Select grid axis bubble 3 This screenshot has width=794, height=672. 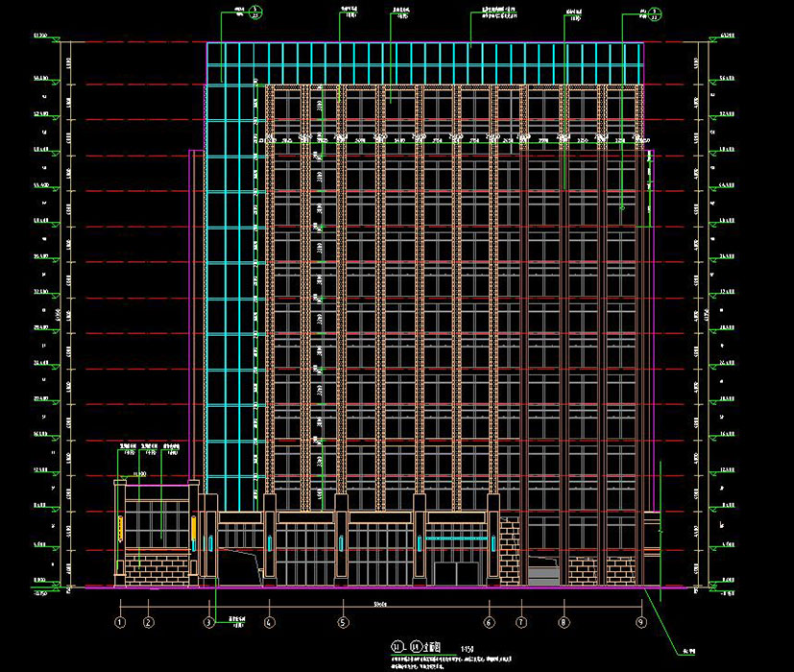click(x=209, y=622)
